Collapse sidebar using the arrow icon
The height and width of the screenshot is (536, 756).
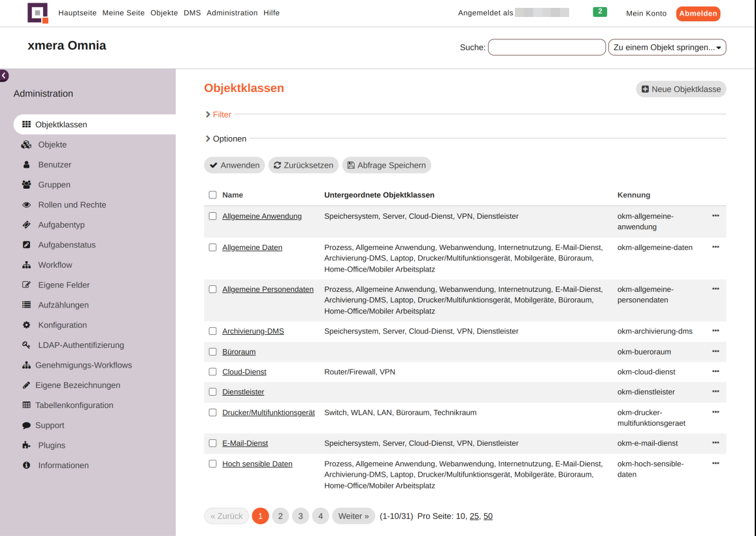pyautogui.click(x=4, y=76)
